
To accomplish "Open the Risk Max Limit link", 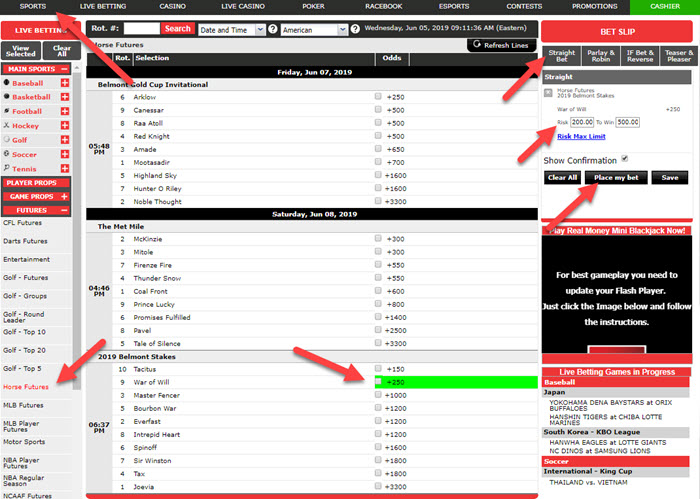I will pos(581,136).
